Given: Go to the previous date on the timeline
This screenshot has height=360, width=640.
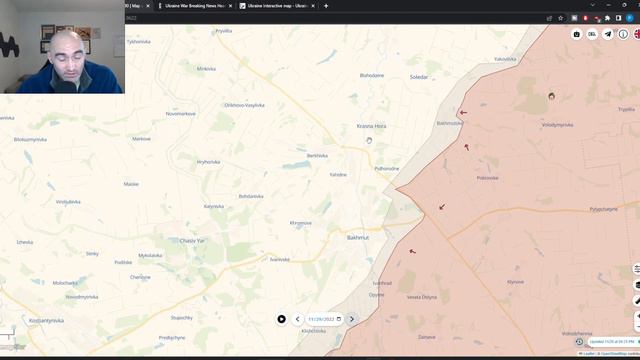Looking at the screenshot, I should click(298, 319).
